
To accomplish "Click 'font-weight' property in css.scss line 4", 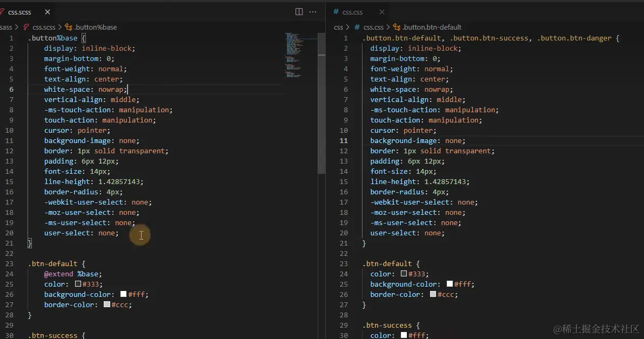I will tap(67, 69).
